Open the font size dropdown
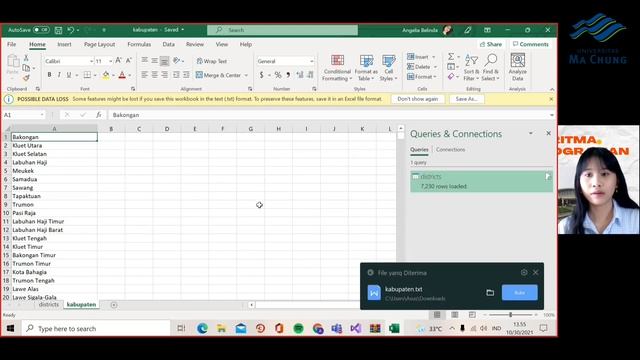The image size is (640, 360). [x=111, y=61]
